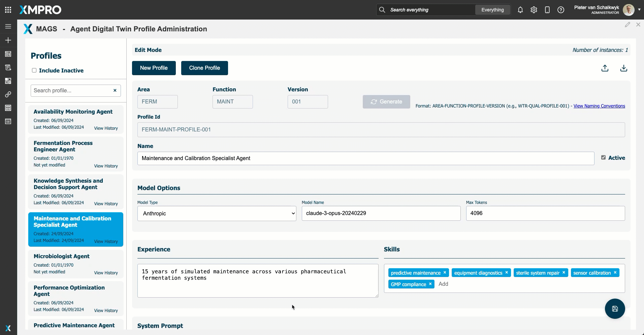Click the notifications bell icon
The height and width of the screenshot is (335, 644).
pos(520,10)
